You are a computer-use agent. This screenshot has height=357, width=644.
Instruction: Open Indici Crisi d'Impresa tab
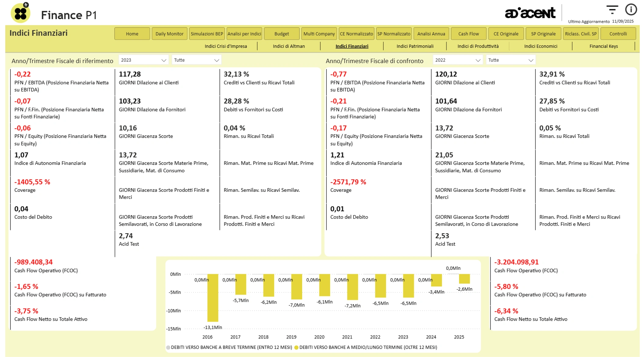tap(226, 46)
